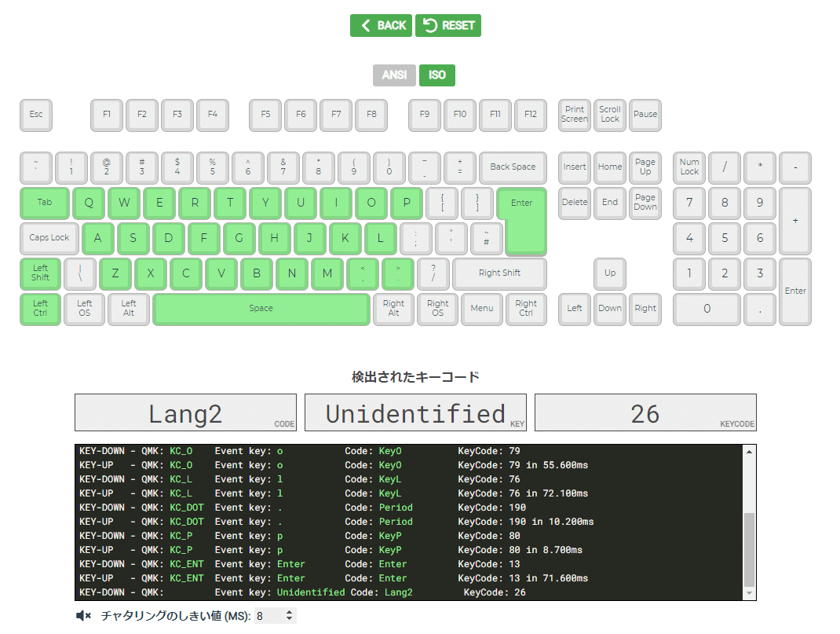Click the End key
The image size is (840, 634).
(610, 203)
